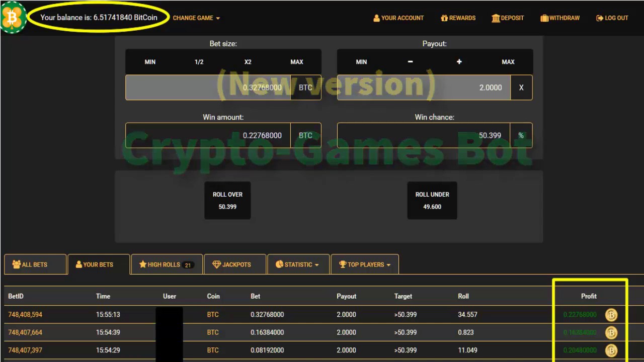Screen dimensions: 644x362
Task: Click BTC coin in 15:54:39 row
Action: [213, 332]
